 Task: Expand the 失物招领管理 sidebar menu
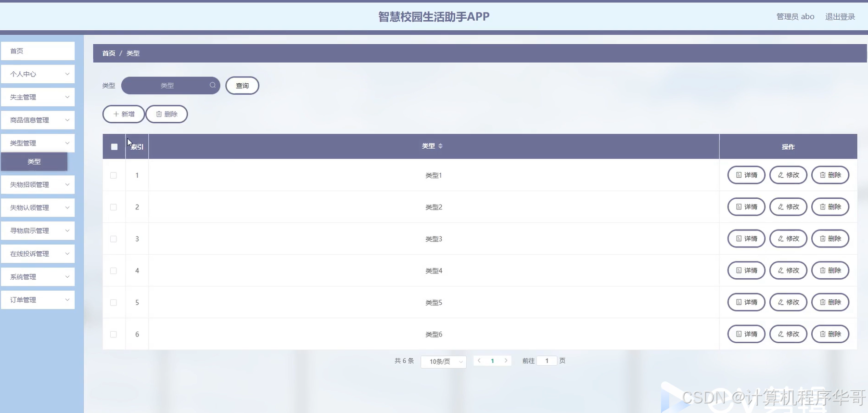coord(38,185)
